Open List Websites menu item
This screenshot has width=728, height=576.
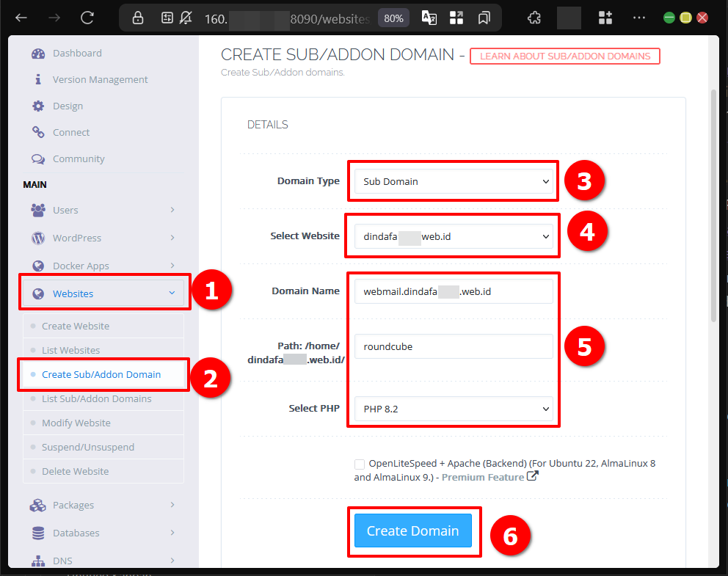tap(70, 350)
